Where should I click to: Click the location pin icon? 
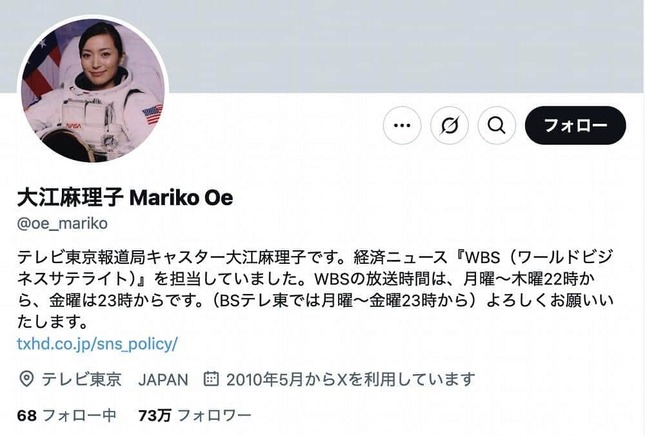pos(26,379)
